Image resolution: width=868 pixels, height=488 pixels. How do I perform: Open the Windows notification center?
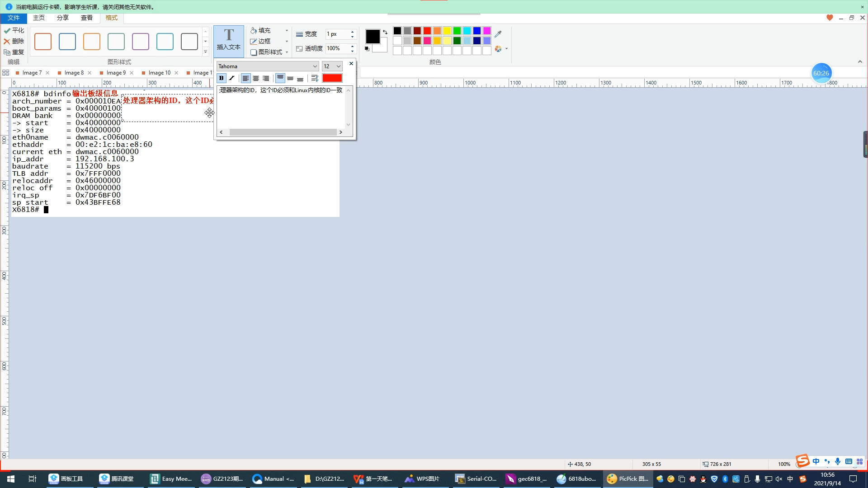(853, 479)
